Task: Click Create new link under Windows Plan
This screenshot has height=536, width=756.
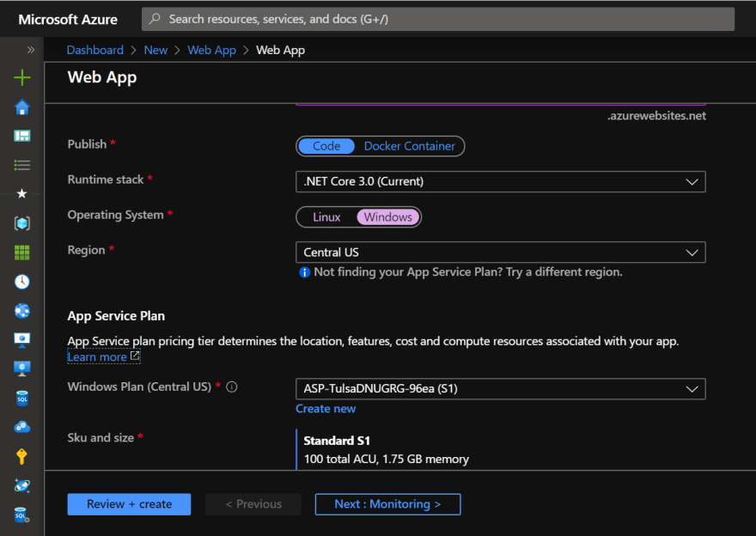Action: coord(326,409)
